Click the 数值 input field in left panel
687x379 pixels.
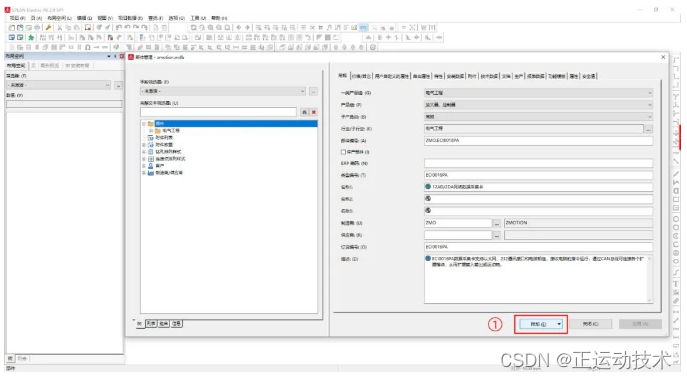coord(64,104)
